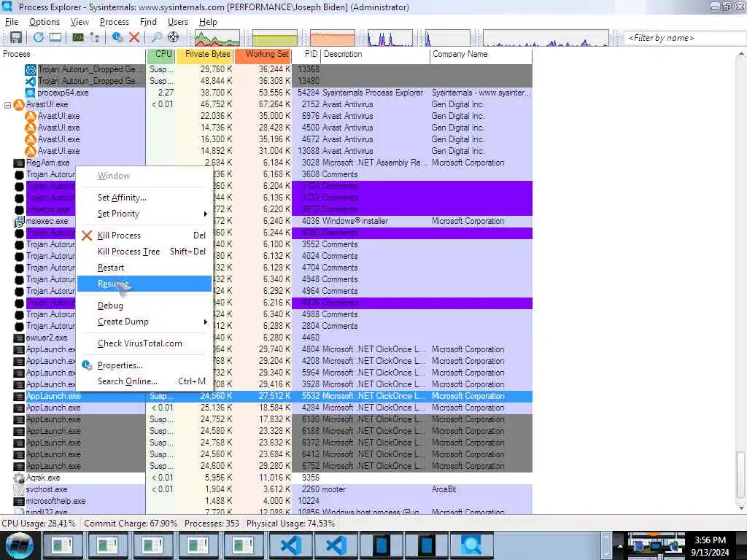This screenshot has width=747, height=560.
Task: Click the vertical scrollbar thumb of process list
Action: click(x=741, y=475)
